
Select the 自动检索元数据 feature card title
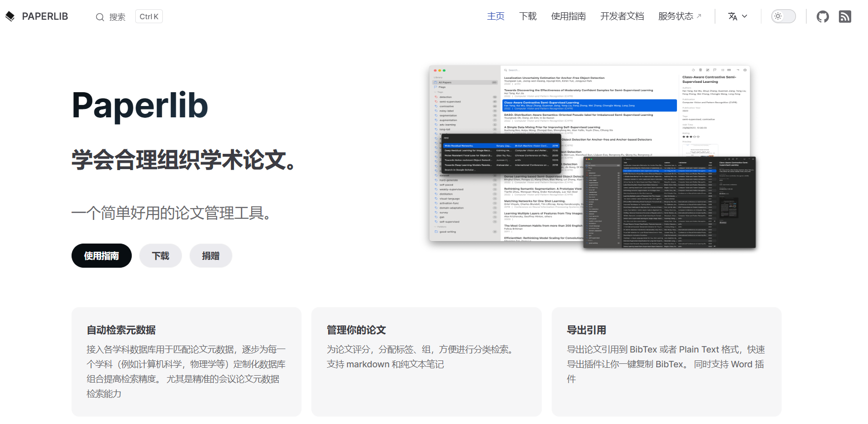(121, 330)
